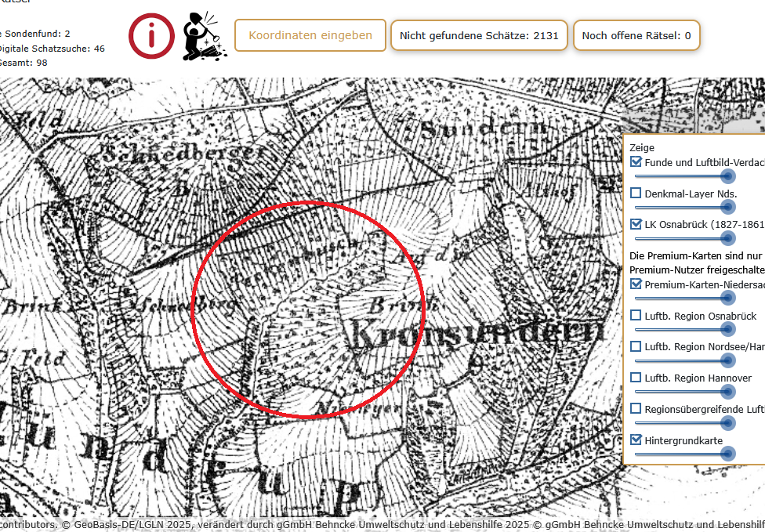The image size is (765, 532).
Task: Click the Nicht gefundene Schätze counter
Action: coord(479,35)
